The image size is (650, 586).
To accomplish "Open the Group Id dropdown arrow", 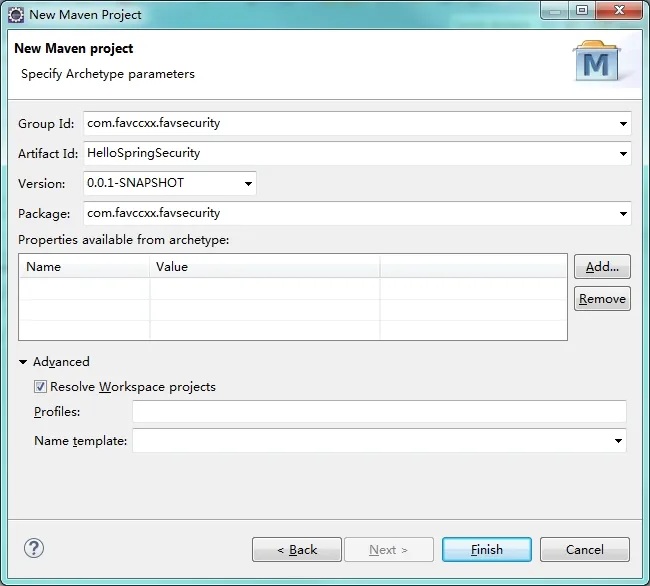I will [x=623, y=123].
